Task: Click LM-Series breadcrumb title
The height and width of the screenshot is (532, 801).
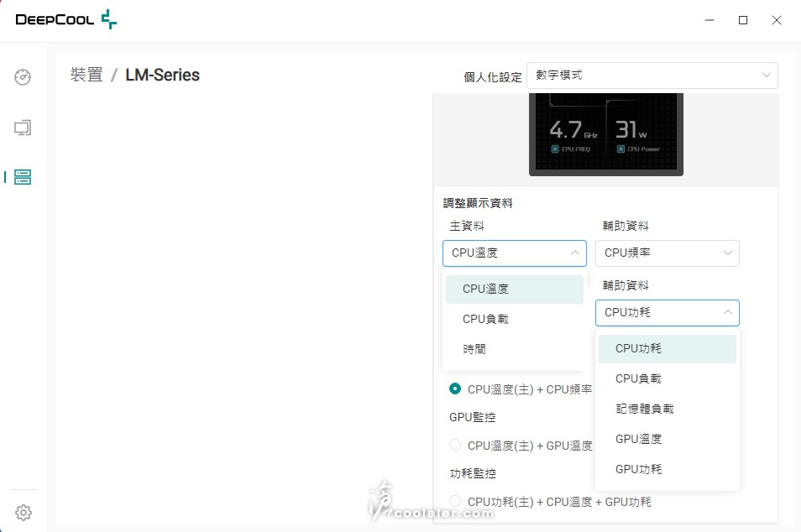Action: coord(162,75)
